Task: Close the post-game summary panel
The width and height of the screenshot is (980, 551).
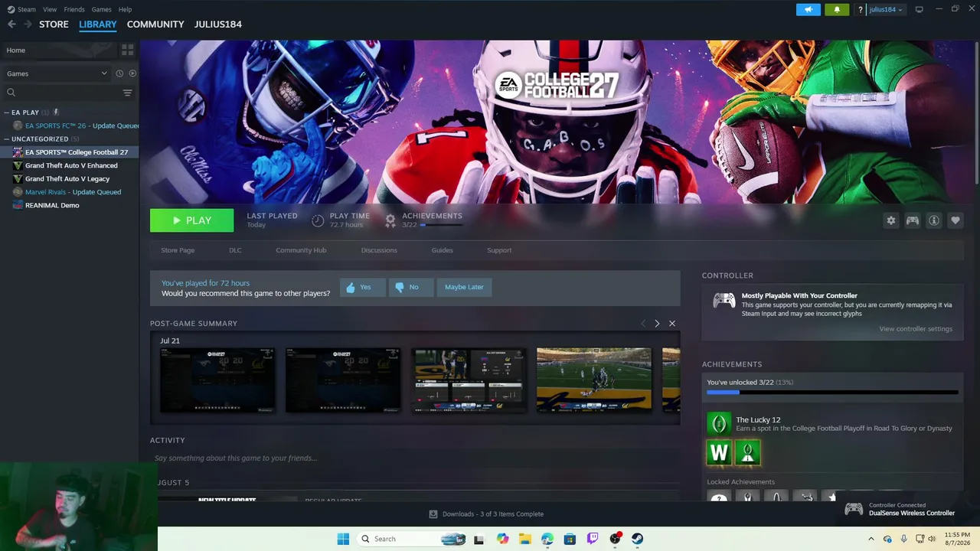Action: coord(672,324)
